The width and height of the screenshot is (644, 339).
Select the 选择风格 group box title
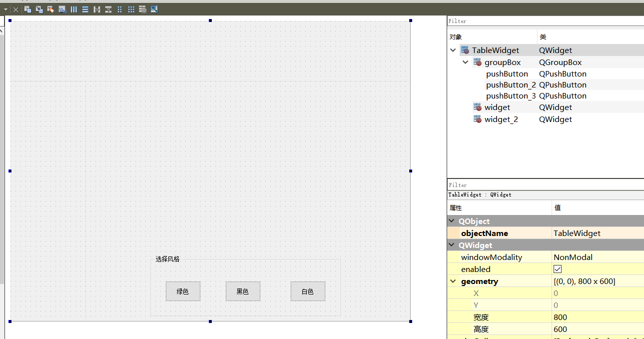[x=167, y=259]
